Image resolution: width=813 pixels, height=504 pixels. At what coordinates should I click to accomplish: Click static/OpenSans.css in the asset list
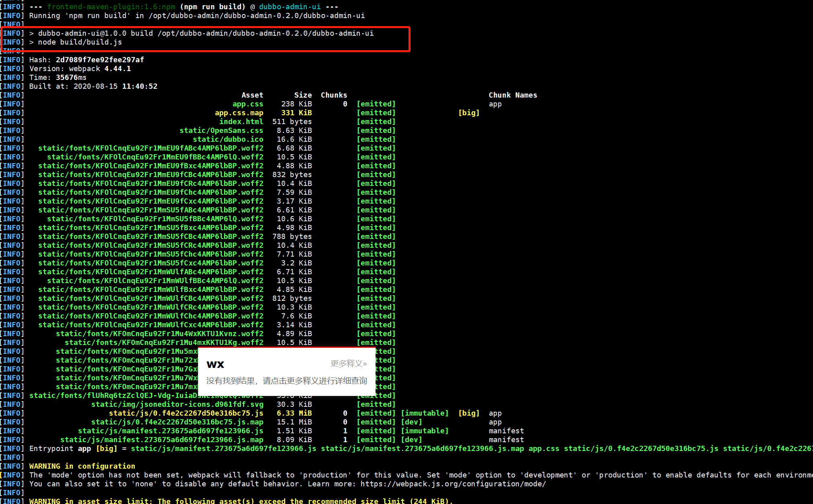[221, 131]
